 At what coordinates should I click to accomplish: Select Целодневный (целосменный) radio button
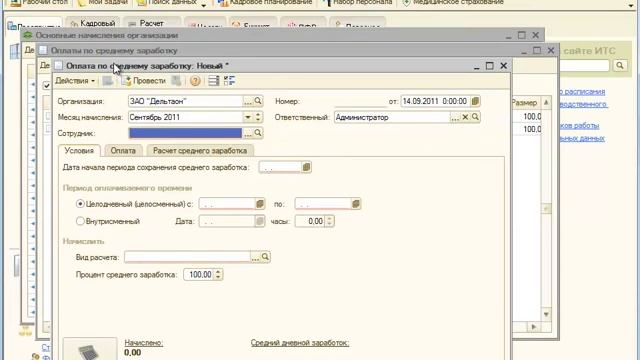coord(80,204)
